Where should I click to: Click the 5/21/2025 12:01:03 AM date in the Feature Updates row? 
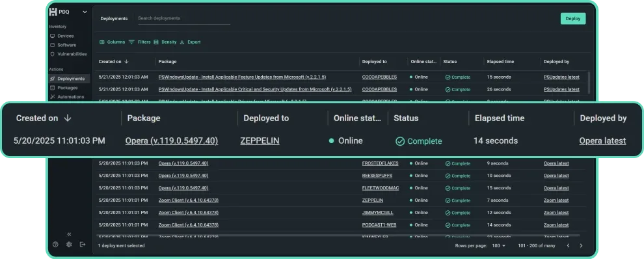[x=123, y=77]
